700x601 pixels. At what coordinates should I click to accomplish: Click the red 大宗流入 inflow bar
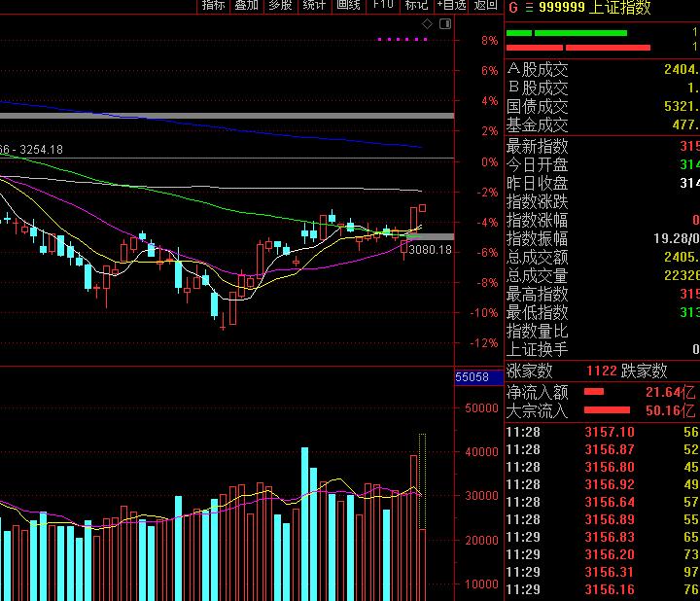(x=607, y=409)
